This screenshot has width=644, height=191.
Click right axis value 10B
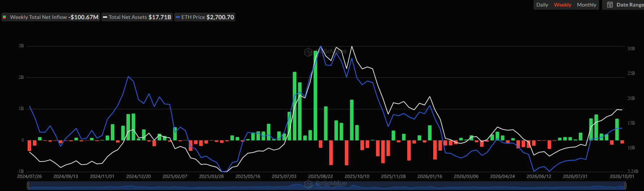point(631,148)
